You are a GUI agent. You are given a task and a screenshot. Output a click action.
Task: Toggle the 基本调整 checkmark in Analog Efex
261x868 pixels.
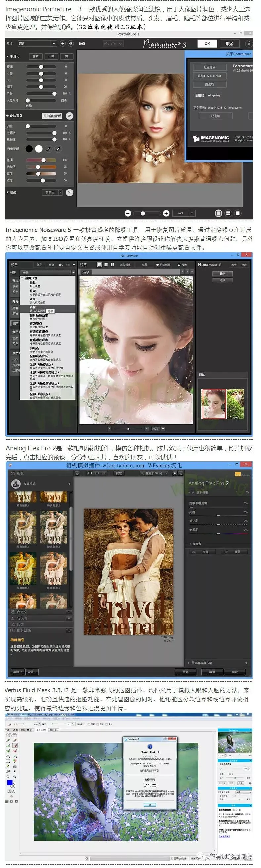(193, 492)
